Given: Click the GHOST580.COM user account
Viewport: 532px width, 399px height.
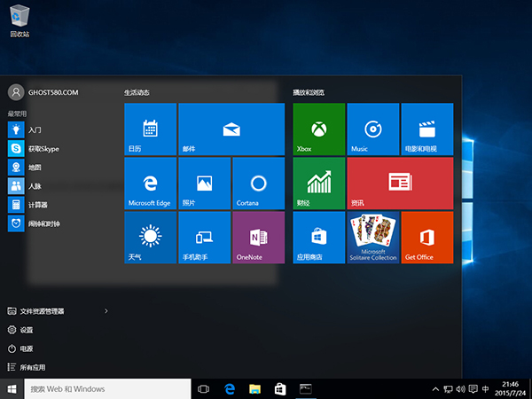Looking at the screenshot, I should [43, 92].
